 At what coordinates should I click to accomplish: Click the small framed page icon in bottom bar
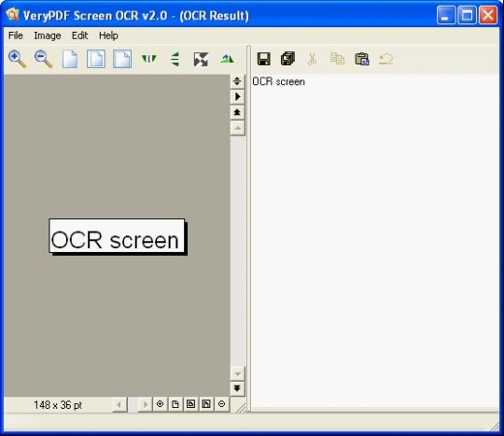[x=190, y=404]
